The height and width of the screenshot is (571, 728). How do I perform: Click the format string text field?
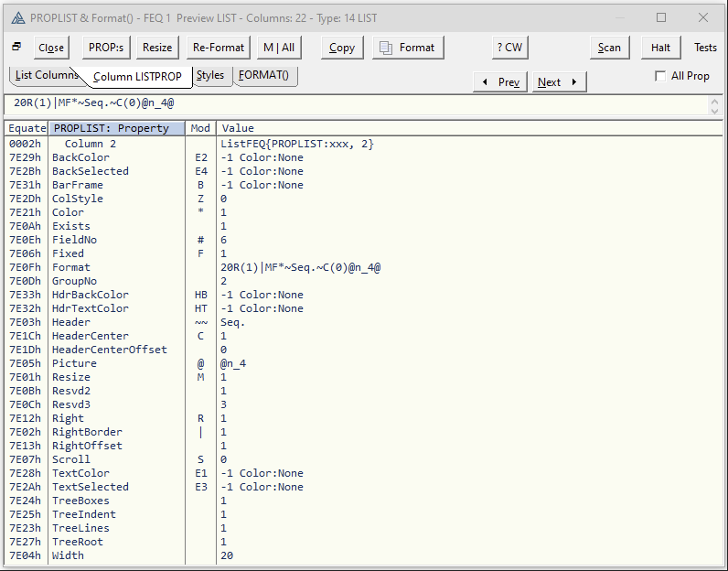click(x=348, y=103)
